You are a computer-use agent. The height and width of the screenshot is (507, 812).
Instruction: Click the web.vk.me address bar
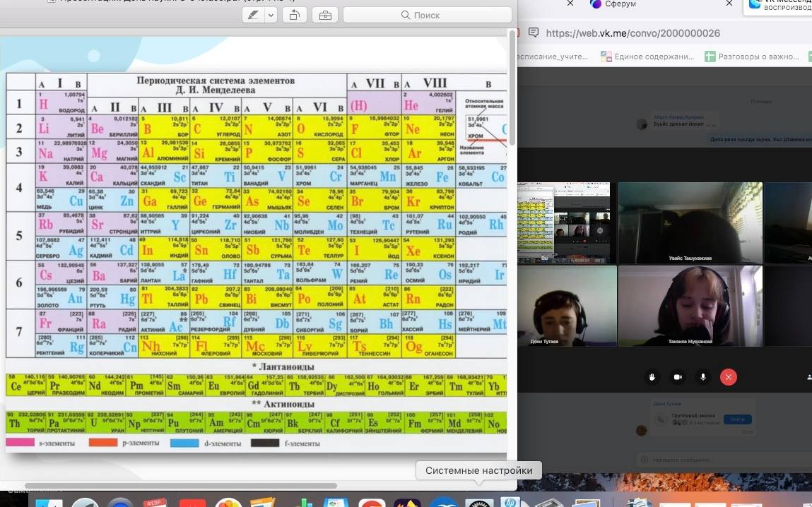tap(636, 33)
